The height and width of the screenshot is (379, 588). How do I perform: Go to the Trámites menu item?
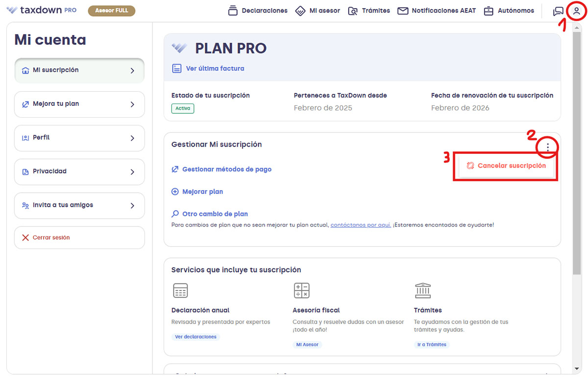[x=369, y=11]
